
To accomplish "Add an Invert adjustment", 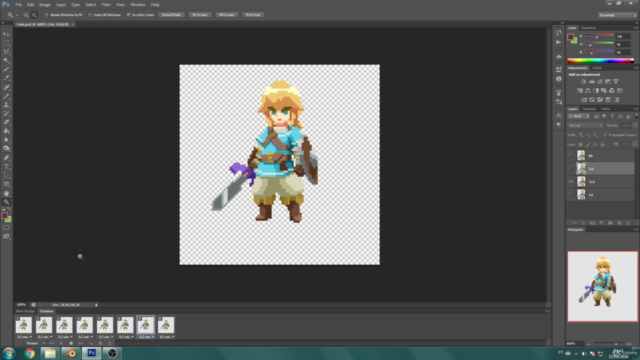I will tap(584, 100).
